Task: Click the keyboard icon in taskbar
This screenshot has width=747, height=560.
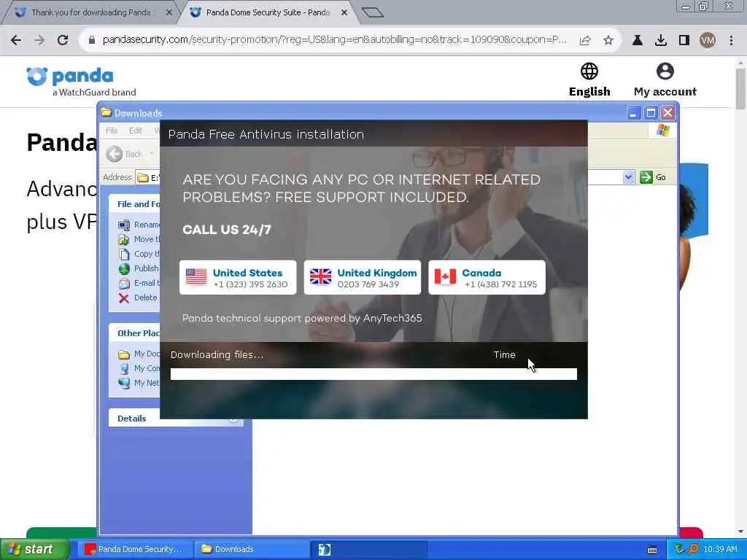Action: tap(652, 550)
